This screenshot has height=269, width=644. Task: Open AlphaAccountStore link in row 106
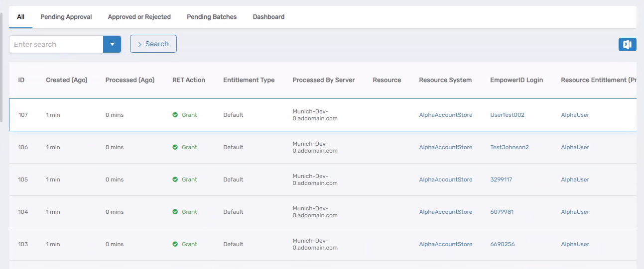pyautogui.click(x=446, y=147)
